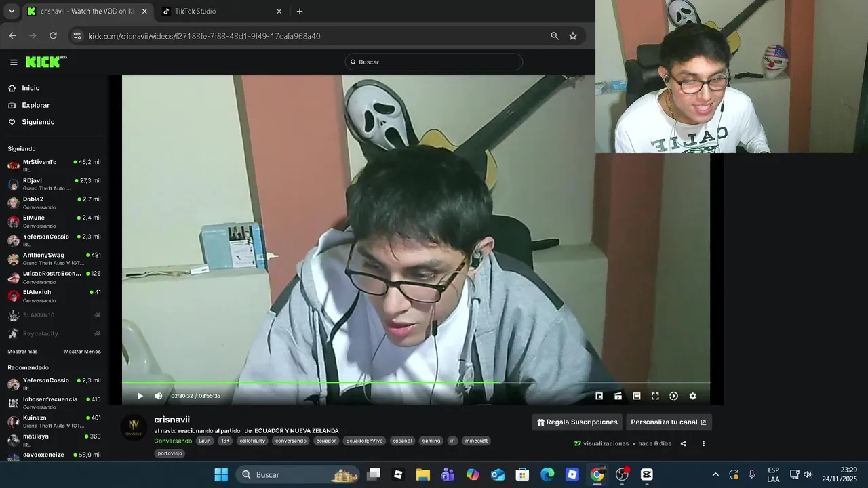Open File Explorer from taskbar

pos(423,474)
